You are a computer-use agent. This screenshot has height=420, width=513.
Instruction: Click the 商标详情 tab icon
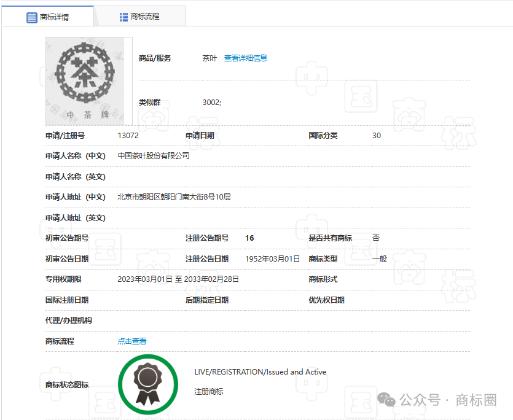pyautogui.click(x=33, y=17)
